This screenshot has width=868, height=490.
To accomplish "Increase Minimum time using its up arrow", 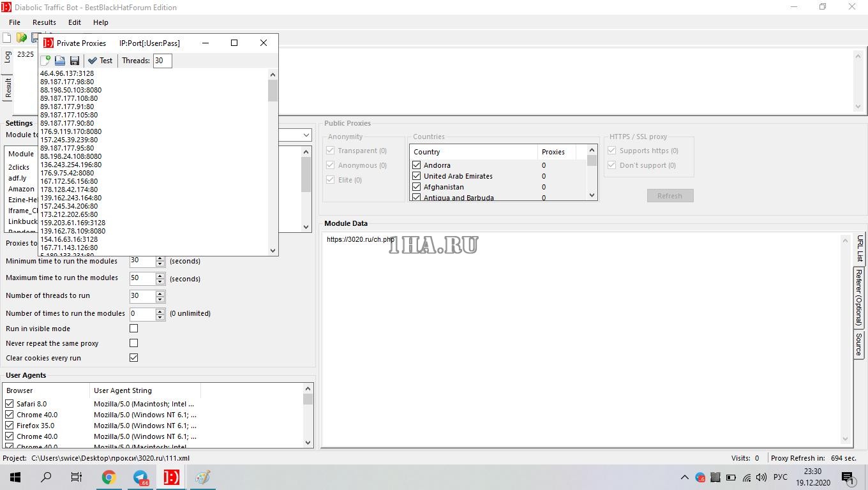I will [x=160, y=258].
